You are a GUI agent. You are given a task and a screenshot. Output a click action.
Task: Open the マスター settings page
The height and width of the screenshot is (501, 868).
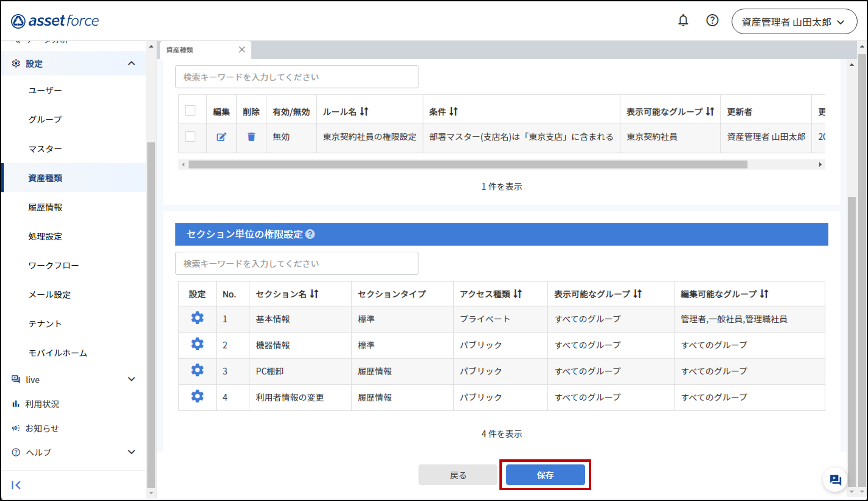(x=45, y=149)
